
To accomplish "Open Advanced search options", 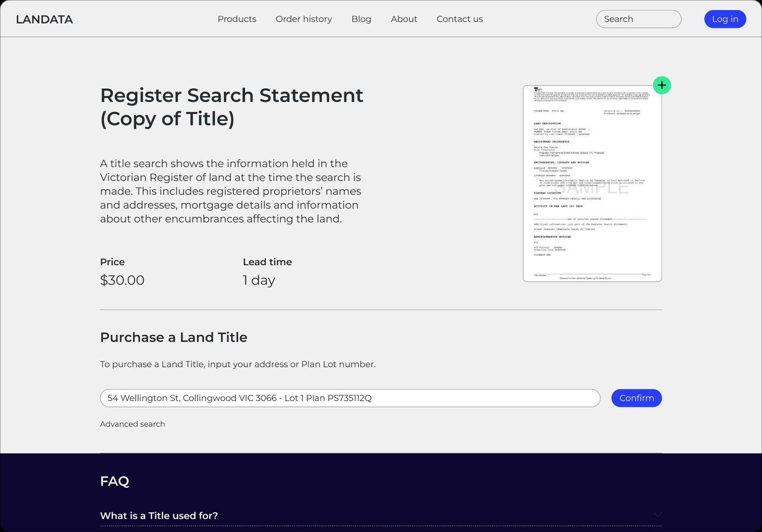I will [132, 424].
